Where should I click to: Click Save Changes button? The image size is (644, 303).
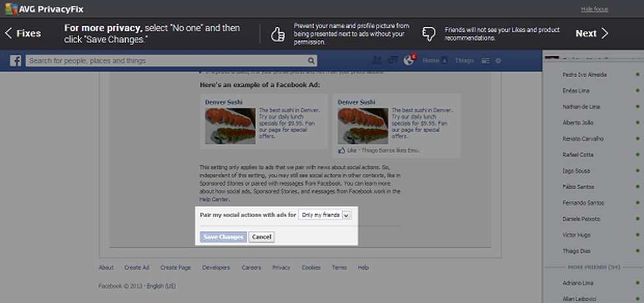(223, 237)
